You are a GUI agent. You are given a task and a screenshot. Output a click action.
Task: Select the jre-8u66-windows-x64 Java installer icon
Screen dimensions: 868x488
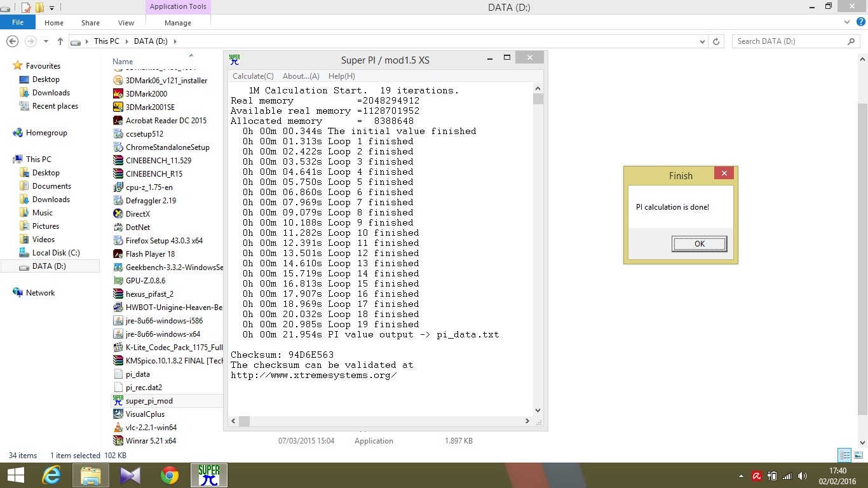click(118, 334)
